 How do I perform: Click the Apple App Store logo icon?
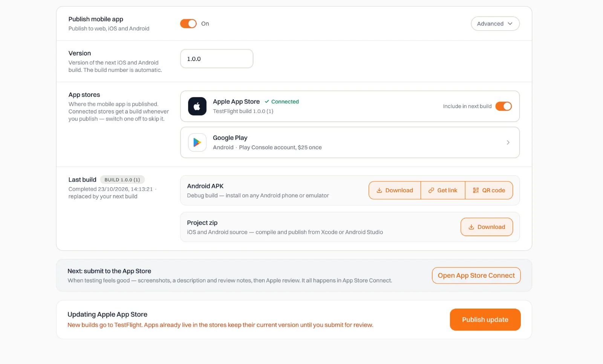pos(197,106)
